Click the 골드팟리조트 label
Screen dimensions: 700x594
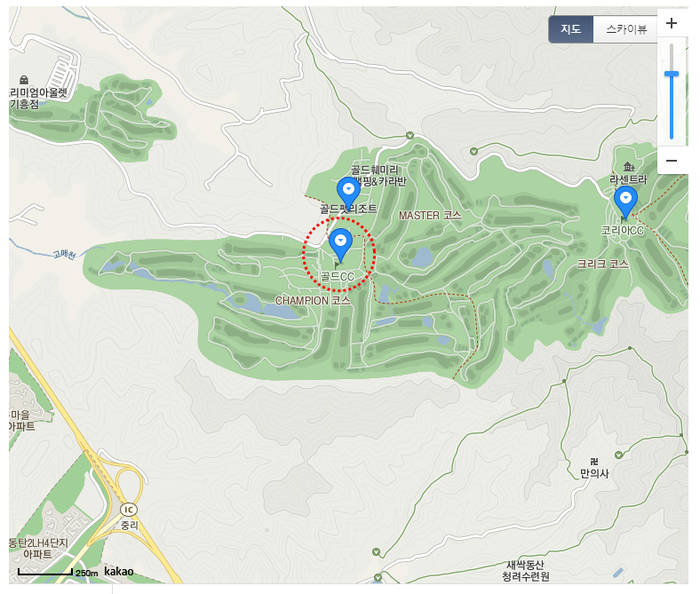pyautogui.click(x=348, y=209)
